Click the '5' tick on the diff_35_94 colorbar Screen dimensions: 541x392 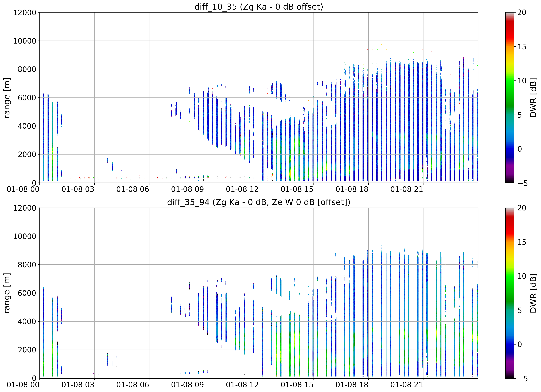click(x=520, y=311)
